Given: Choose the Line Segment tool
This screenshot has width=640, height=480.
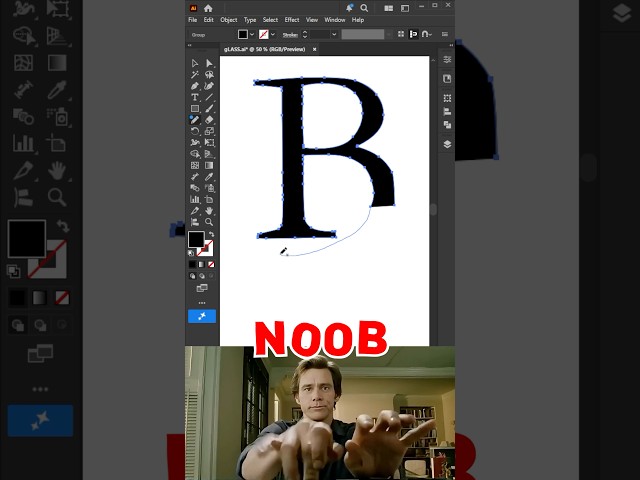Looking at the screenshot, I should click(209, 97).
